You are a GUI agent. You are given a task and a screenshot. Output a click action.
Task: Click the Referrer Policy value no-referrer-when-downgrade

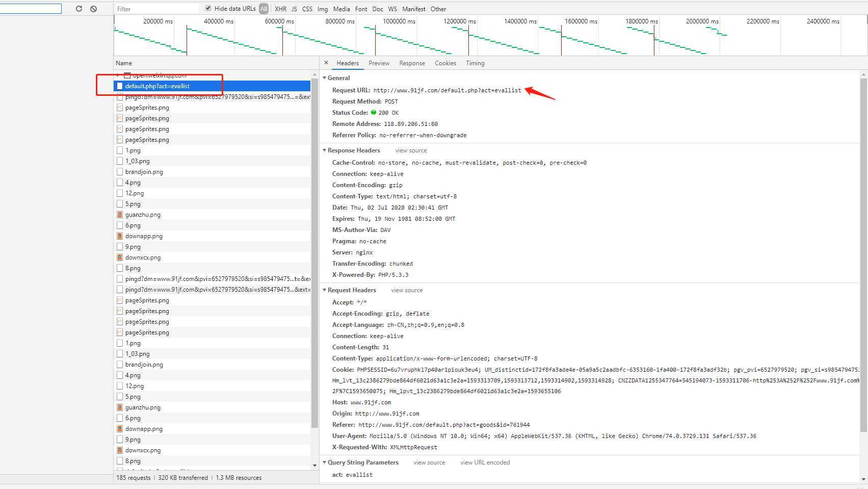click(423, 135)
